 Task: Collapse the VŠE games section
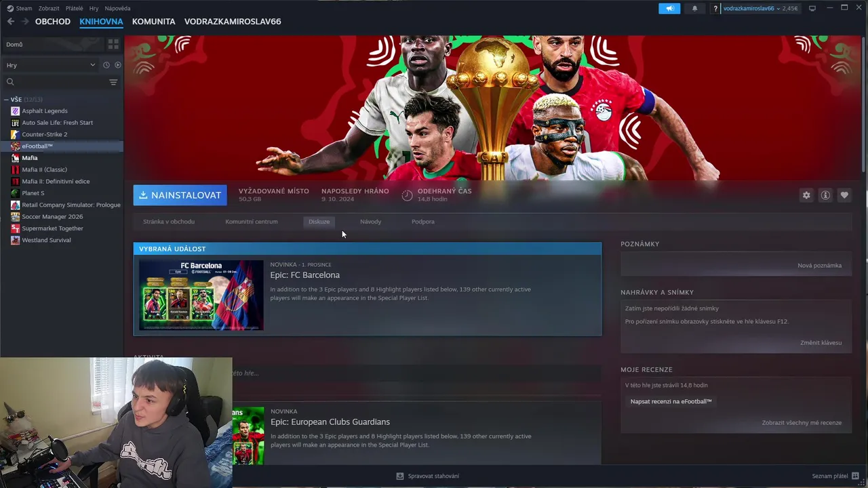click(6, 100)
